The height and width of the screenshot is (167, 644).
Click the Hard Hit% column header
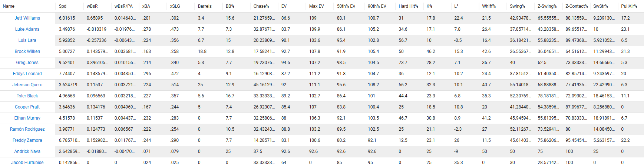408,6
